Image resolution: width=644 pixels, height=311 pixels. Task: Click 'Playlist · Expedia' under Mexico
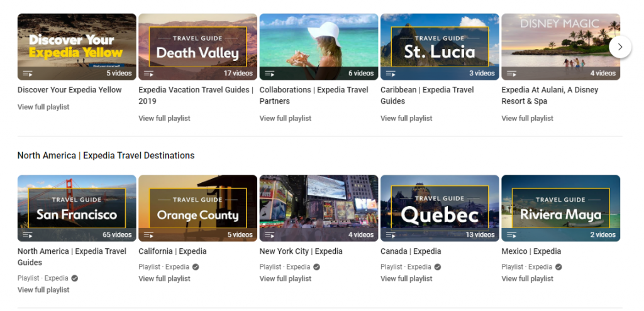pyautogui.click(x=527, y=267)
